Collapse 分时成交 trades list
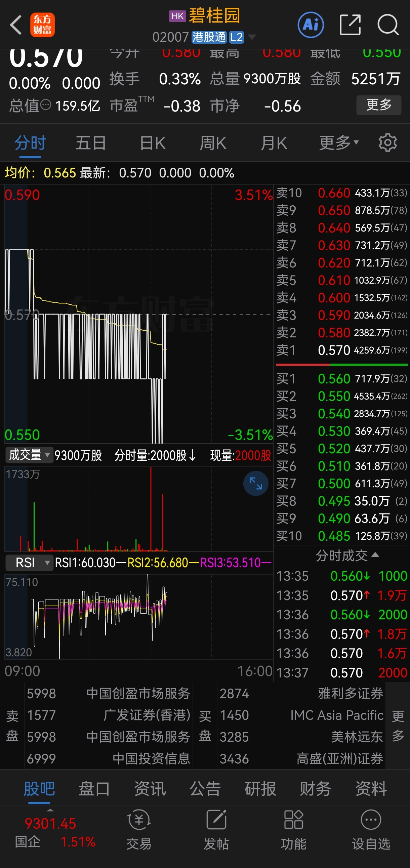This screenshot has width=410, height=868. [347, 555]
